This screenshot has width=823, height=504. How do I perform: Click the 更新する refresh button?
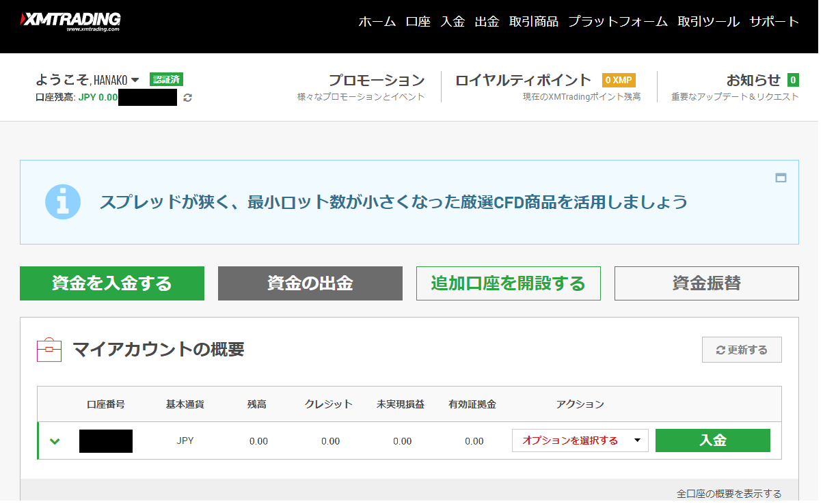(742, 350)
